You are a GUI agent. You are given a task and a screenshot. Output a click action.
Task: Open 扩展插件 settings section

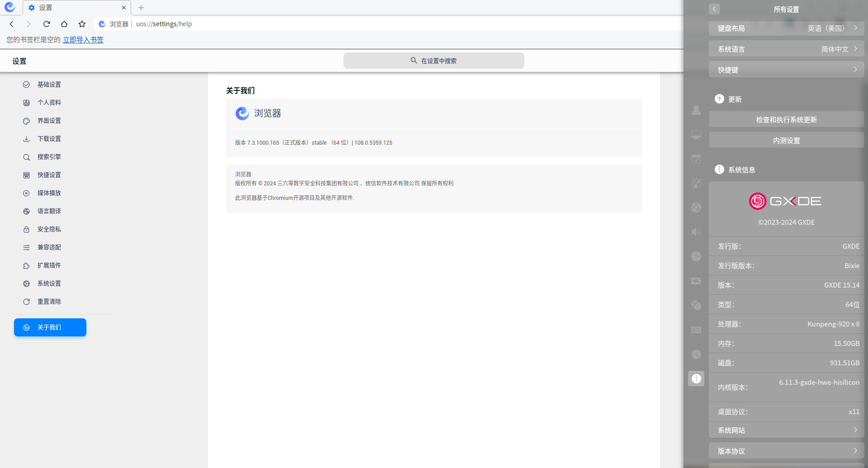coord(49,265)
